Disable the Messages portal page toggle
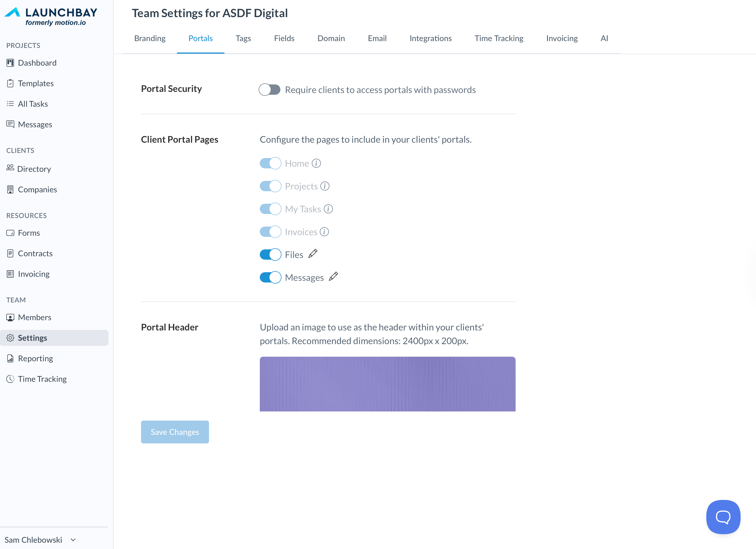 (x=270, y=277)
